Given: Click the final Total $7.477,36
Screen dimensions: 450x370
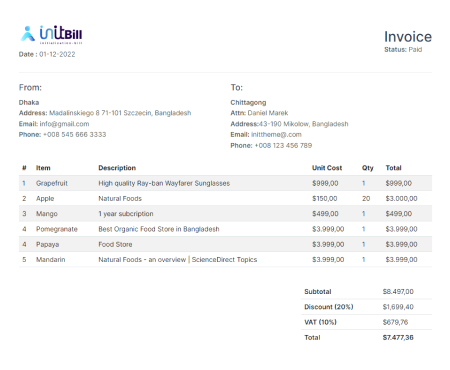Looking at the screenshot, I should pos(398,338).
